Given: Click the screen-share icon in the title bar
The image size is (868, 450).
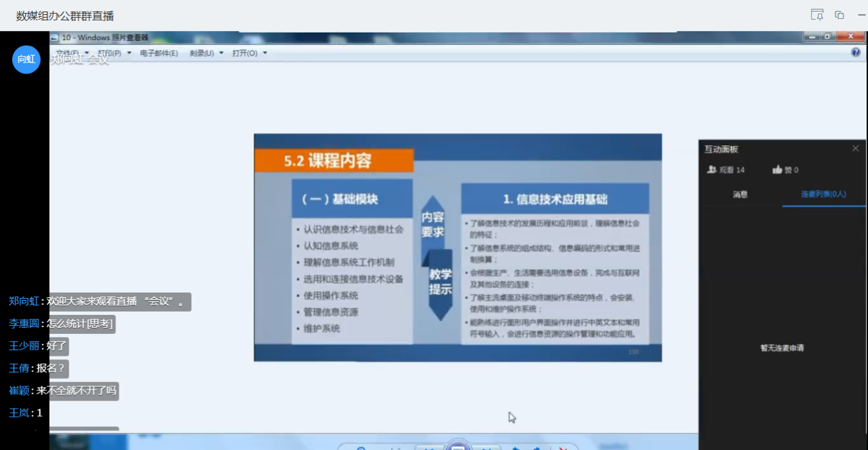Looking at the screenshot, I should click(x=817, y=15).
